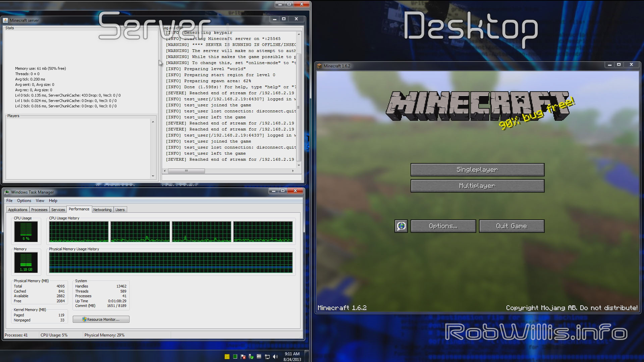The image size is (644, 362).
Task: Select the Performance tab
Action: coord(79,209)
